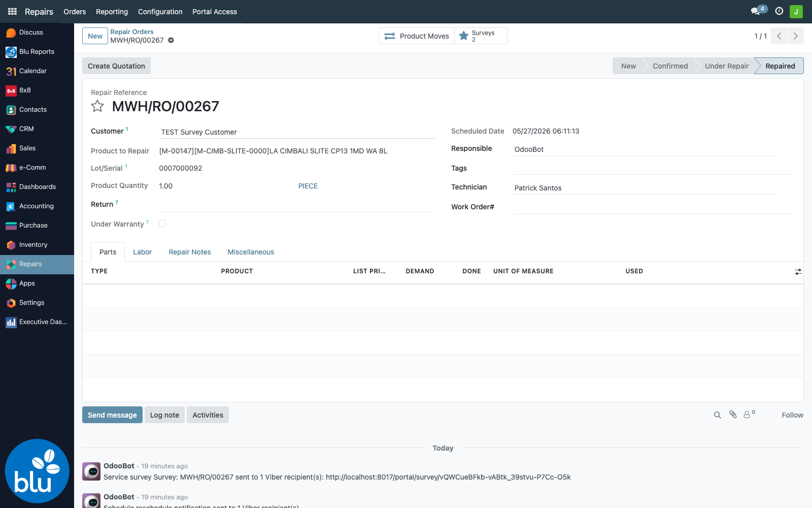The width and height of the screenshot is (812, 508).
Task: Open Configuration menu
Action: (160, 12)
